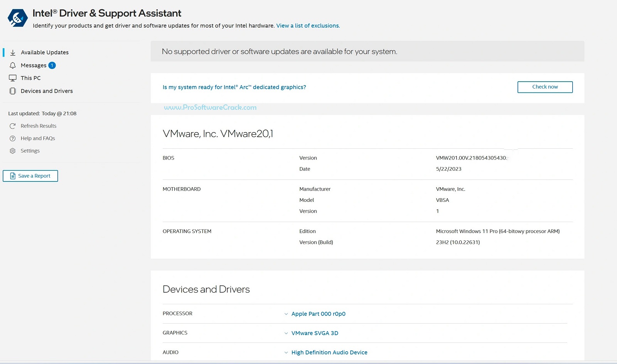Image resolution: width=617 pixels, height=364 pixels.
Task: Click the Devices and Drivers section heading
Action: pos(206,289)
